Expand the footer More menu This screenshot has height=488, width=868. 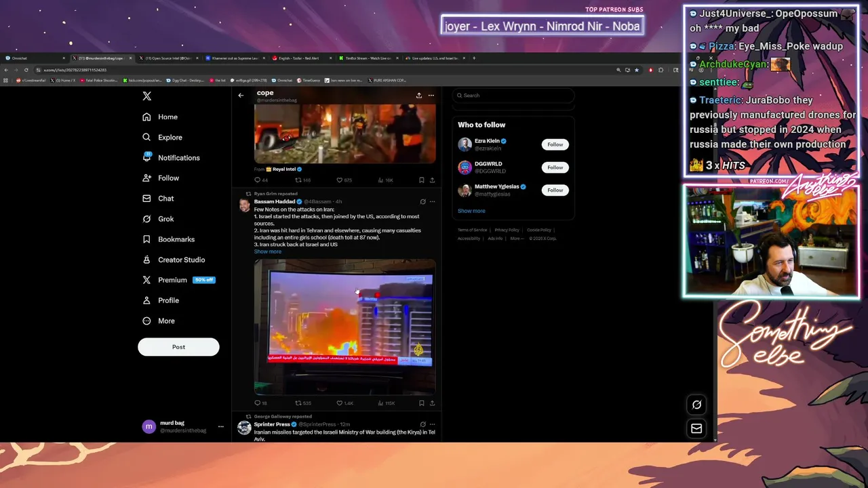pos(517,239)
